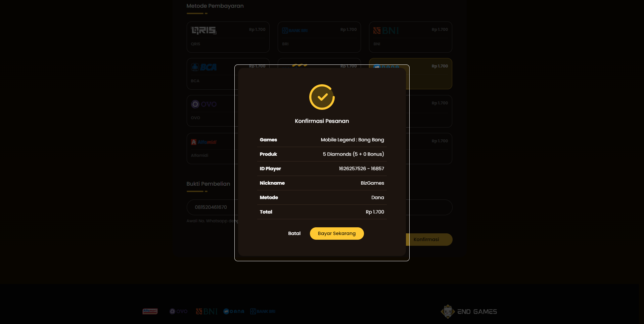Select the BCA payment logo

tap(204, 67)
